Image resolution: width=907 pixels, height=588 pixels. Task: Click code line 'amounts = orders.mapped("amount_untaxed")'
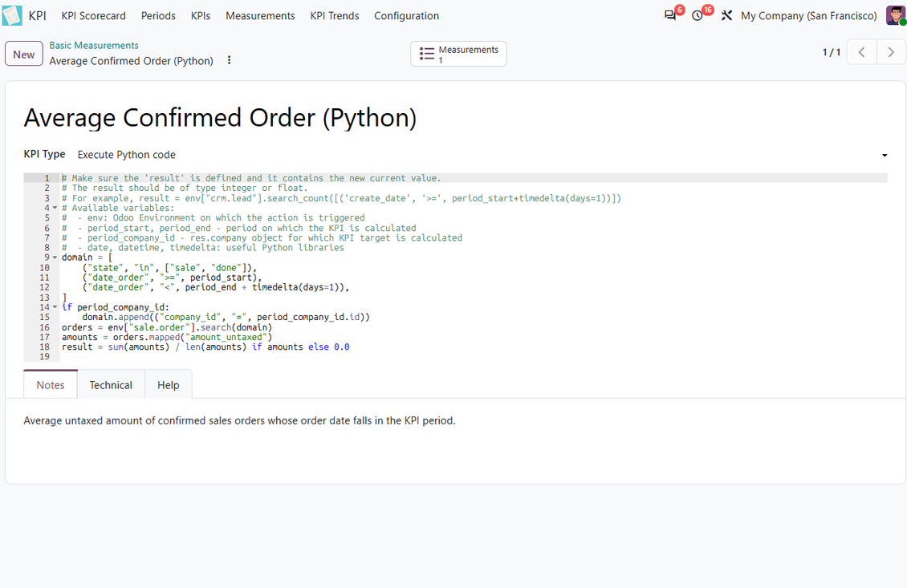tap(167, 337)
